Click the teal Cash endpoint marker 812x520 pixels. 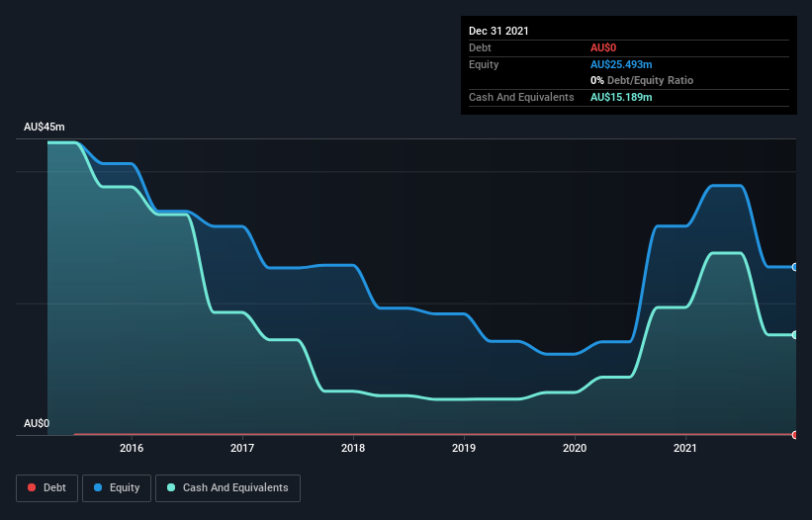coord(795,335)
